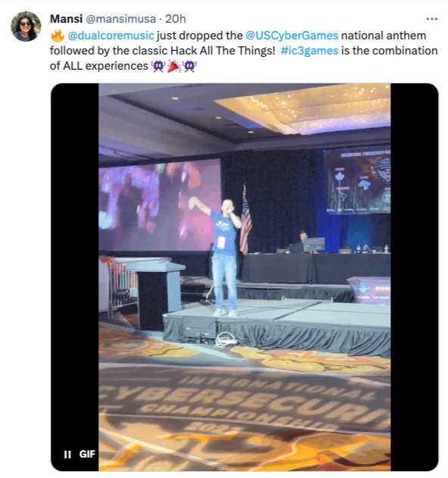Open the 20h timestamp permalink
This screenshot has width=448, height=478.
[x=176, y=19]
